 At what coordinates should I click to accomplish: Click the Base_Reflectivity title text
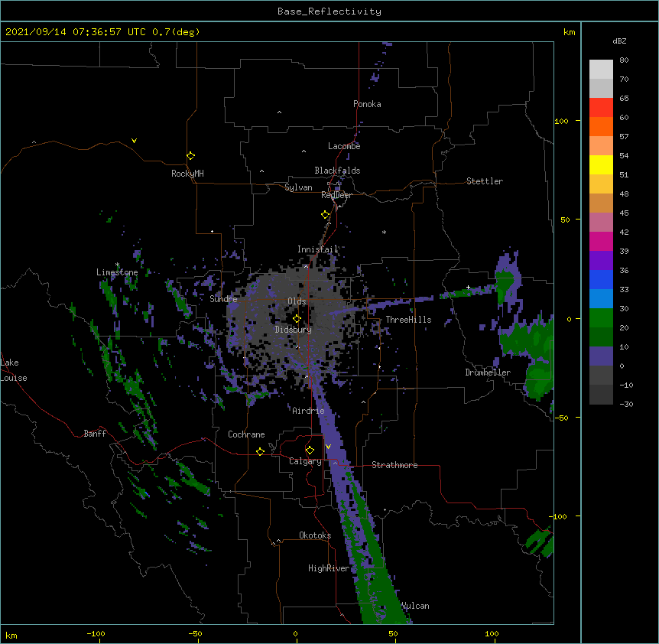[x=329, y=11]
